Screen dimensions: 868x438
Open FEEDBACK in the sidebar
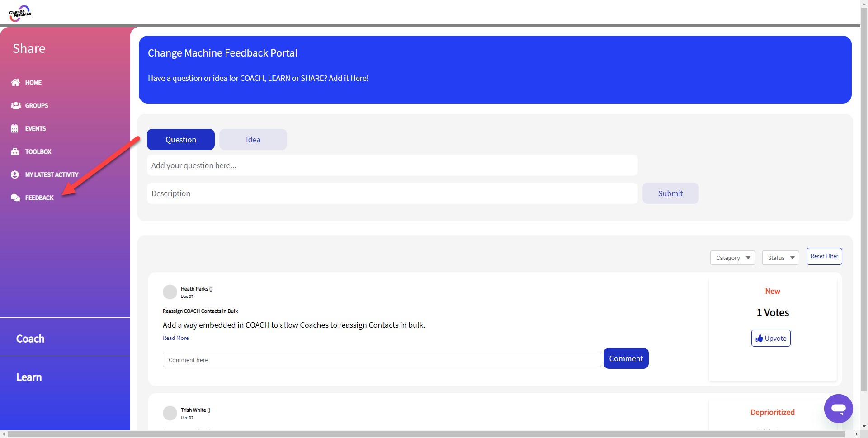pyautogui.click(x=39, y=198)
